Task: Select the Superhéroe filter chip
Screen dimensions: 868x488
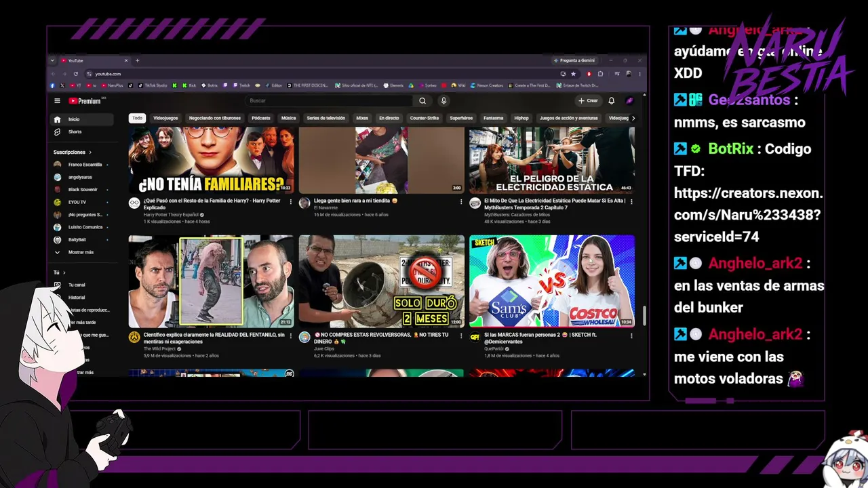Action: [461, 118]
